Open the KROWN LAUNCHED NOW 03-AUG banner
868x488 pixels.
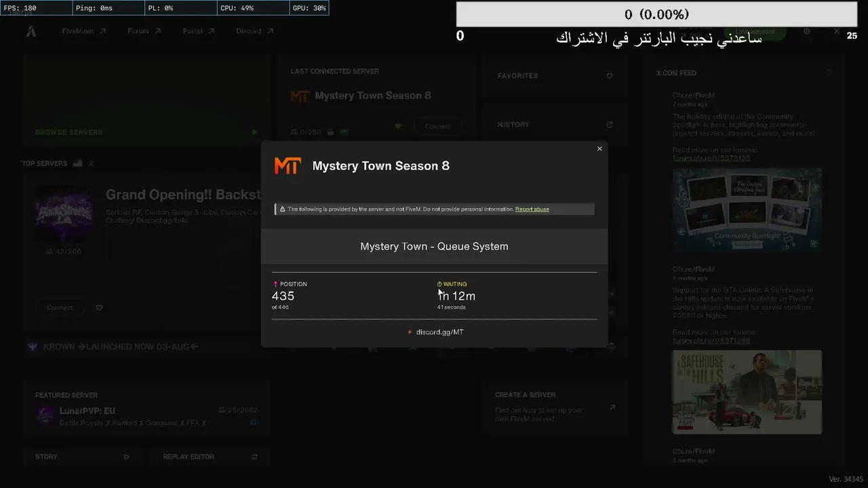[146, 347]
